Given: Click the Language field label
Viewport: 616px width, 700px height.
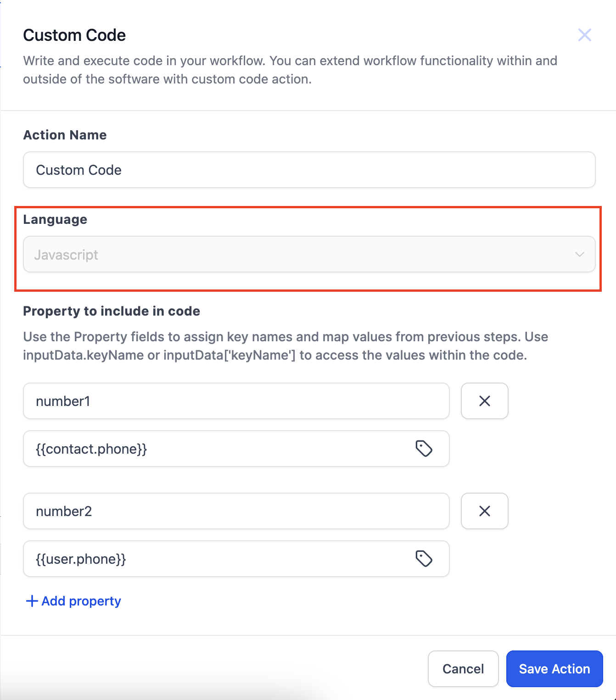Looking at the screenshot, I should pyautogui.click(x=55, y=219).
